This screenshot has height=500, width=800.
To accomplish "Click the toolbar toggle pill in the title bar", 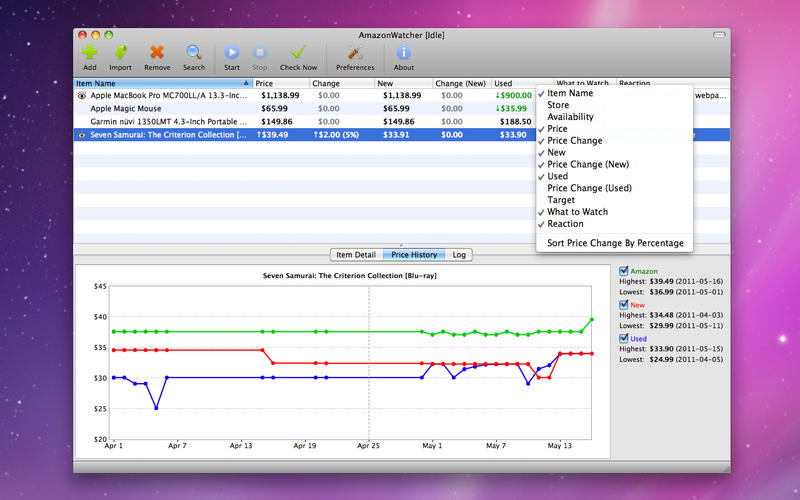I will (719, 35).
